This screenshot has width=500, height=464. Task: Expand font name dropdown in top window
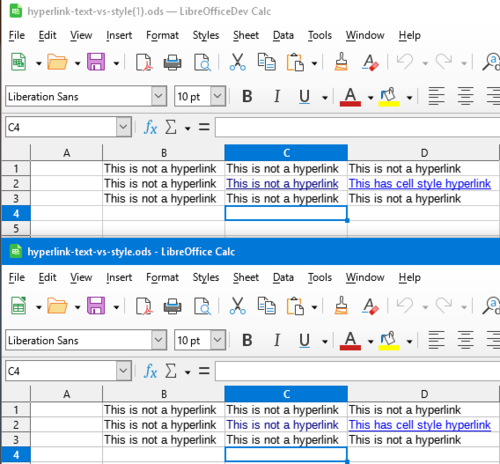click(x=159, y=96)
